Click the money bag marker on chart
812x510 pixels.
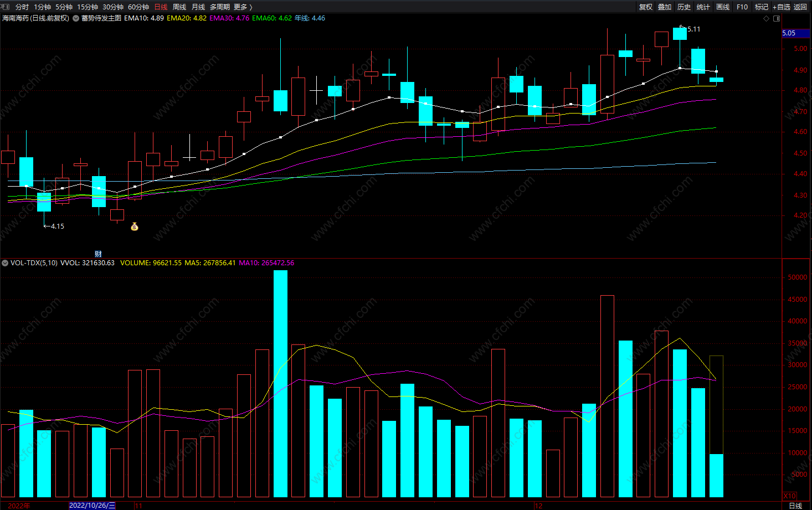134,226
